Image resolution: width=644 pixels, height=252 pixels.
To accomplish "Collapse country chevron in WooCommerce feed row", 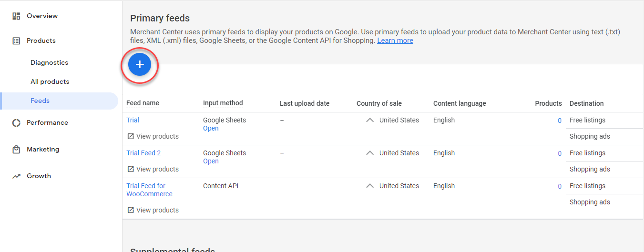I will point(370,186).
